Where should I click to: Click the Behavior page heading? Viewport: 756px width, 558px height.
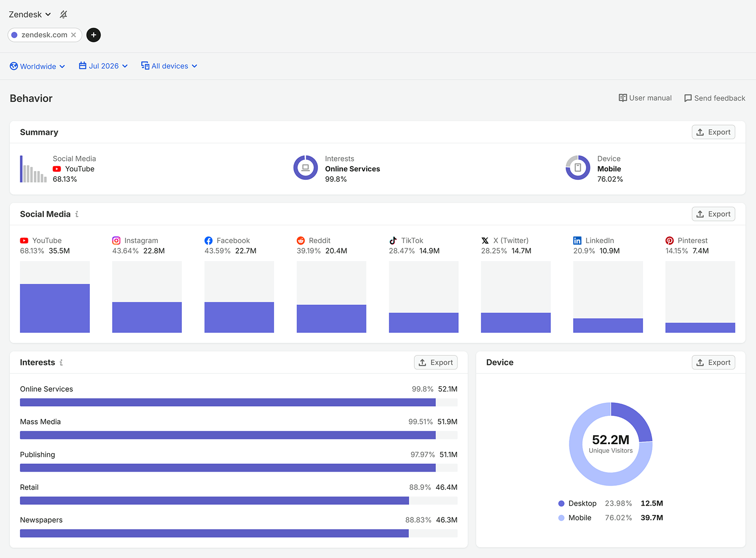pyautogui.click(x=31, y=98)
